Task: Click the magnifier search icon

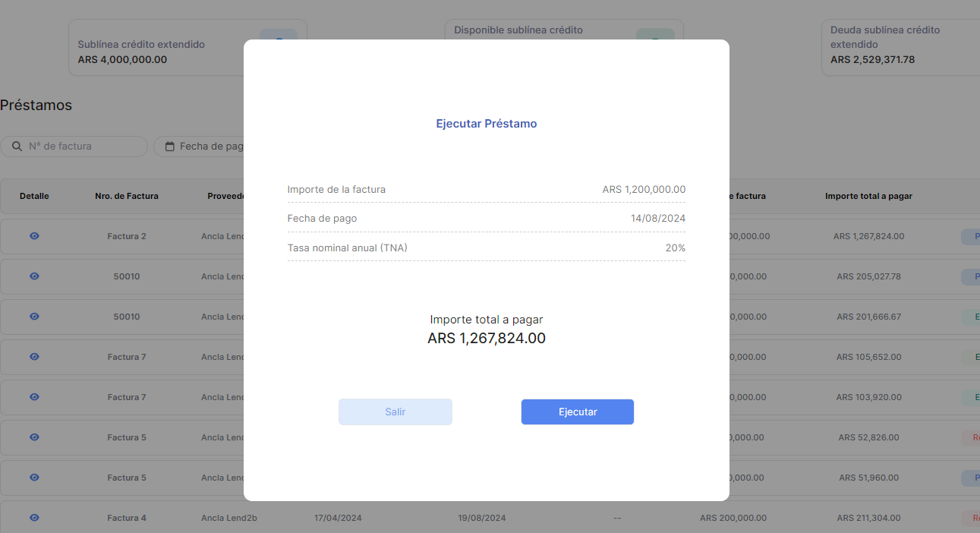Action: click(17, 147)
